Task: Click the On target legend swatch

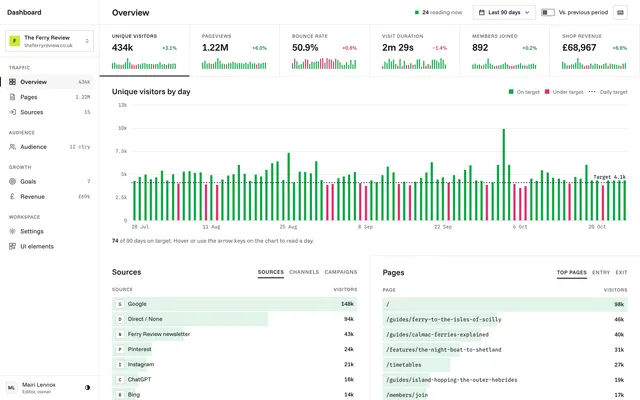Action: (x=511, y=92)
